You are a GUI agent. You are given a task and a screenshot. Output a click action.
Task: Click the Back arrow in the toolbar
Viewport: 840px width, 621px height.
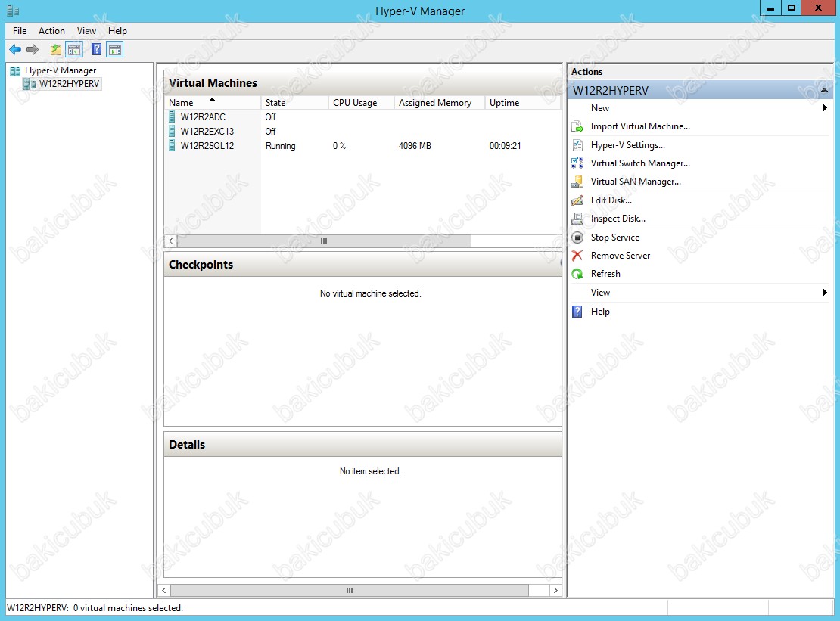(x=15, y=50)
